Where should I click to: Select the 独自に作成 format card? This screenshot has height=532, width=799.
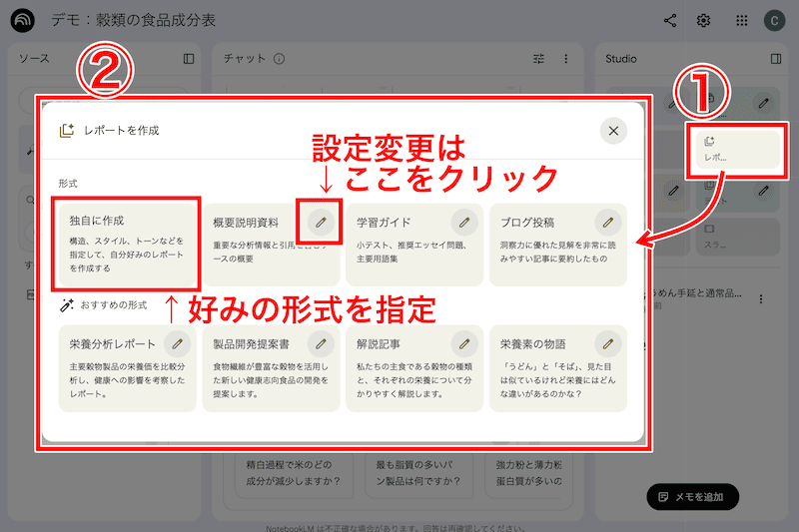pos(125,242)
